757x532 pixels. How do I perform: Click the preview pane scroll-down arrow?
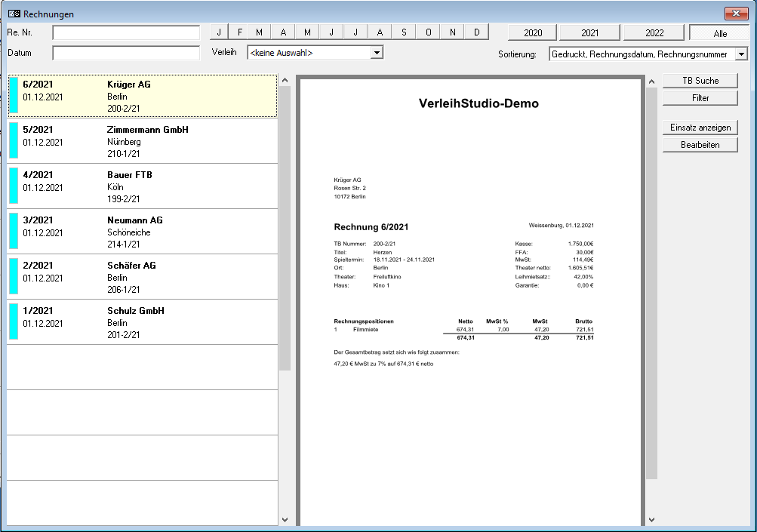click(651, 519)
